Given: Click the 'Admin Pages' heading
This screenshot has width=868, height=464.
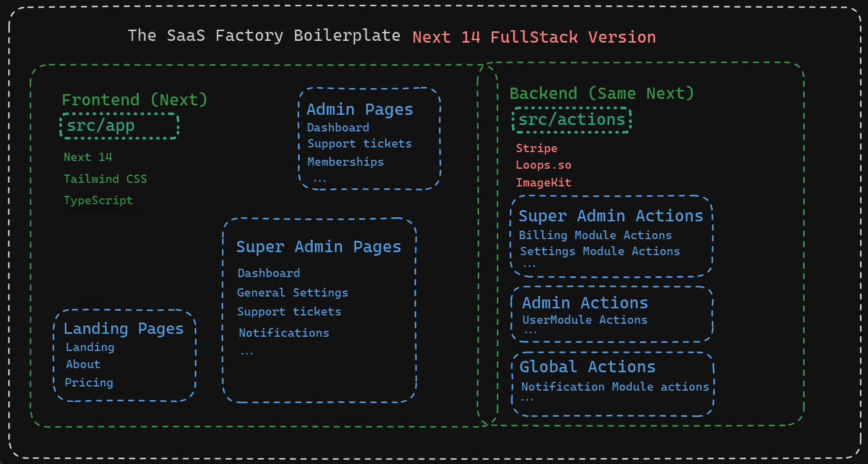Looking at the screenshot, I should (x=360, y=109).
